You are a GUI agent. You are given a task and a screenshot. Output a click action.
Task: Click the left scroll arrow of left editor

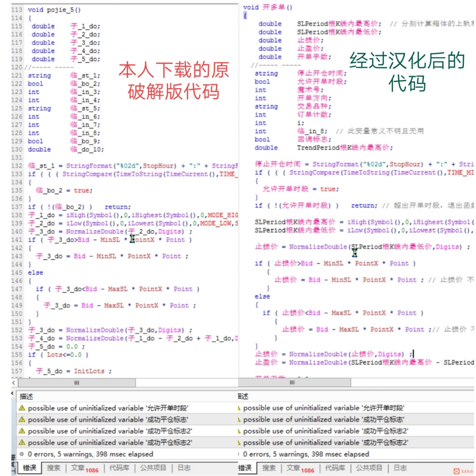coord(14,383)
